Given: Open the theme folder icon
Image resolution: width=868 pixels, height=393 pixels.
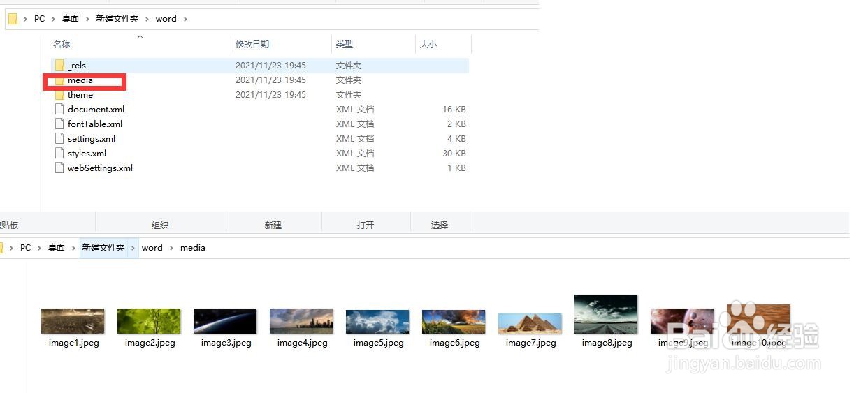Looking at the screenshot, I should click(60, 95).
